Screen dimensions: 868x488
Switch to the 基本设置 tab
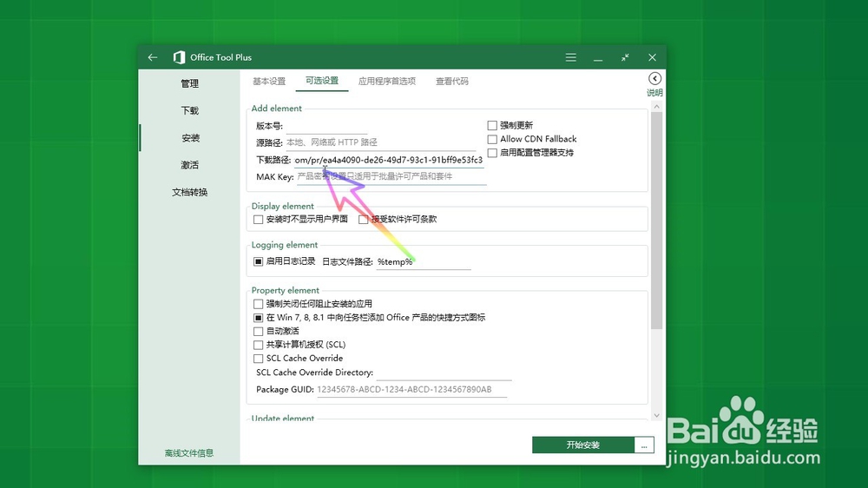269,81
